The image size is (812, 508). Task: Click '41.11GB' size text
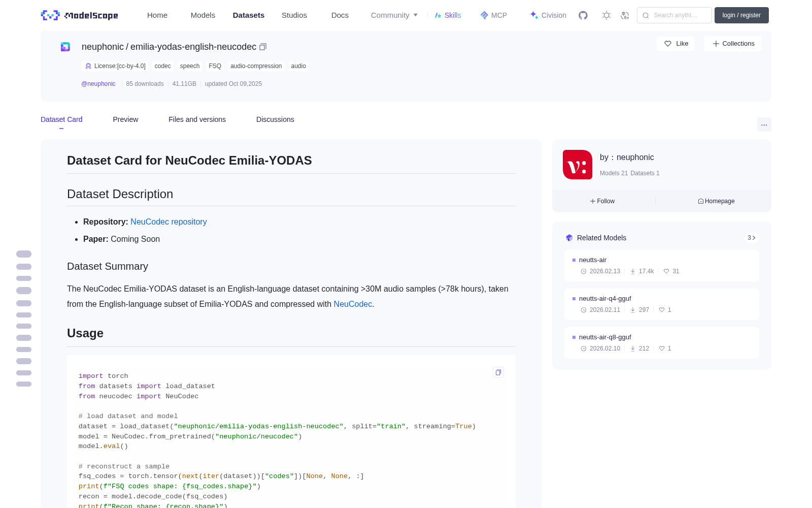[x=184, y=84]
